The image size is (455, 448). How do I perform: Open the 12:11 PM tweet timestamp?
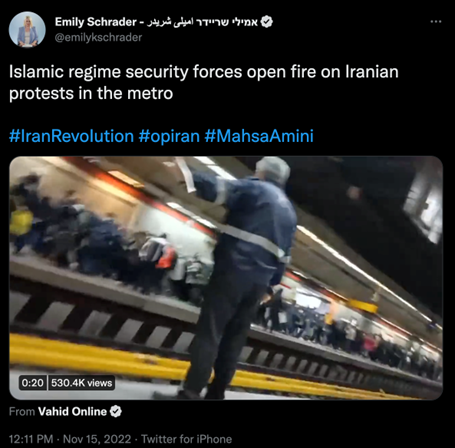[31, 439]
